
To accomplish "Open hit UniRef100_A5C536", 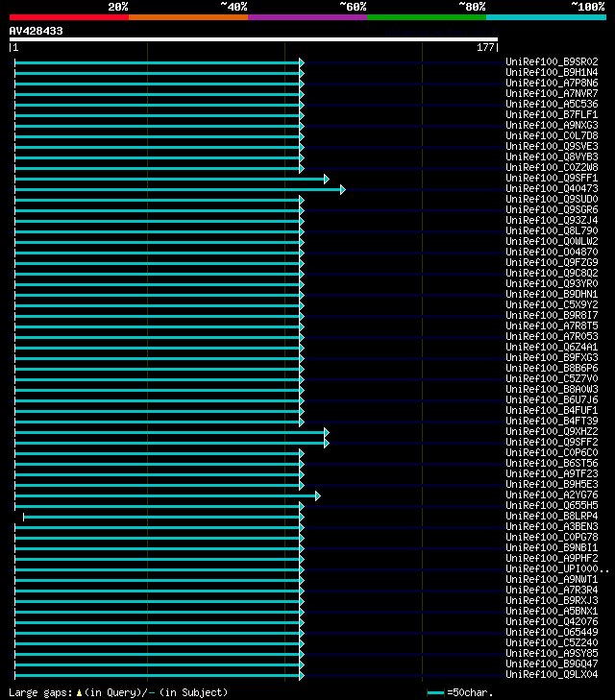I will coord(552,104).
